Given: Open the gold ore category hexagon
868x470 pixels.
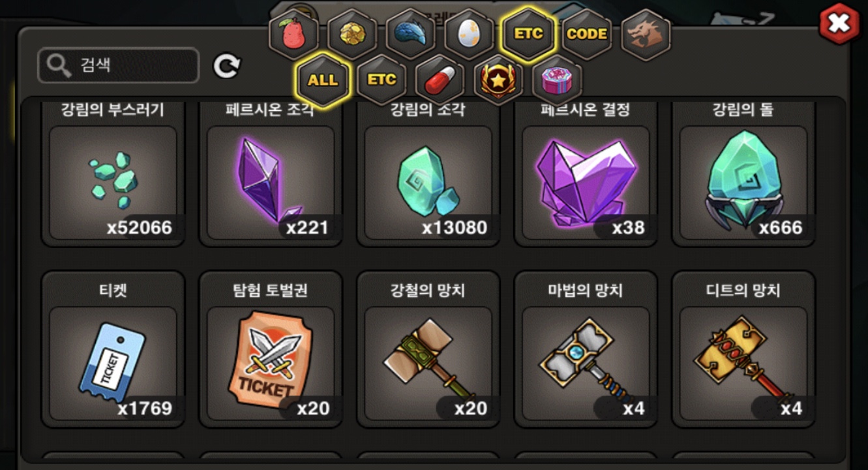Looking at the screenshot, I should (352, 35).
